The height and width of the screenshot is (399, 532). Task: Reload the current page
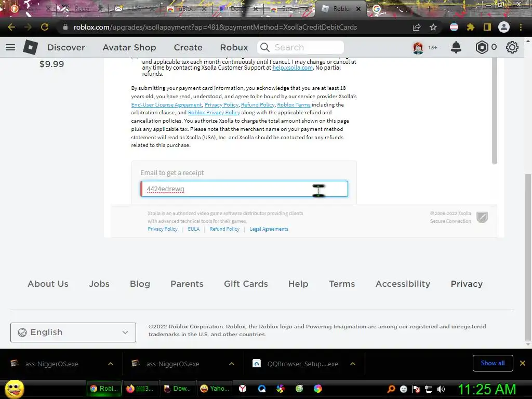[x=45, y=27]
